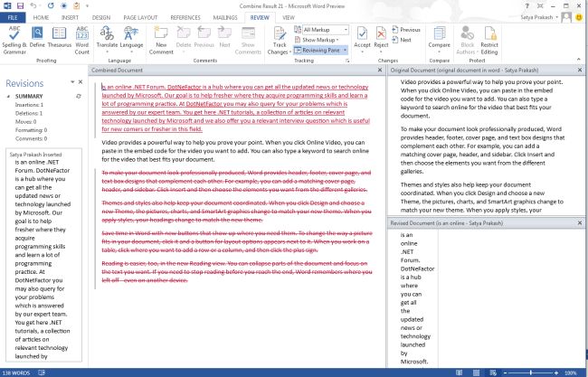Click 'Formatting: 0' in the summary

click(x=31, y=130)
